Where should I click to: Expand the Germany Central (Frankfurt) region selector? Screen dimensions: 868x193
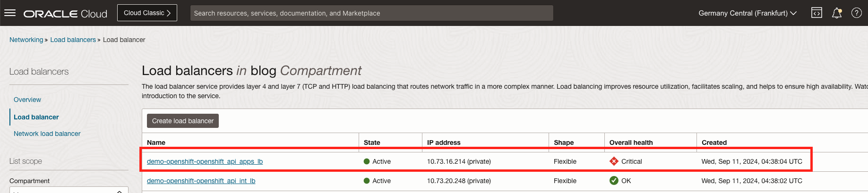(748, 13)
